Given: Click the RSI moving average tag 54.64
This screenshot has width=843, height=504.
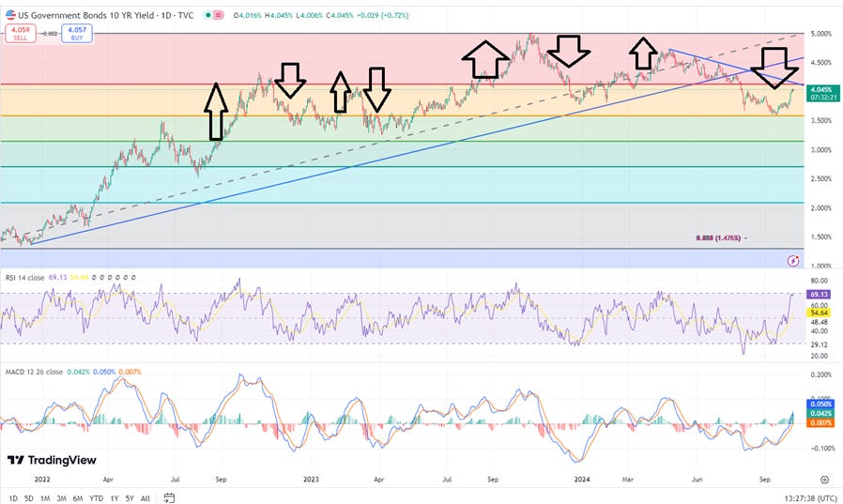Looking at the screenshot, I should [819, 313].
